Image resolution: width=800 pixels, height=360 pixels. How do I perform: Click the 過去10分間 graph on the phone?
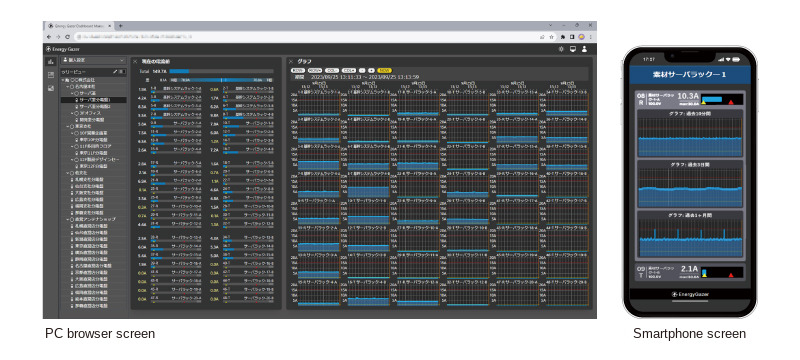(x=690, y=134)
